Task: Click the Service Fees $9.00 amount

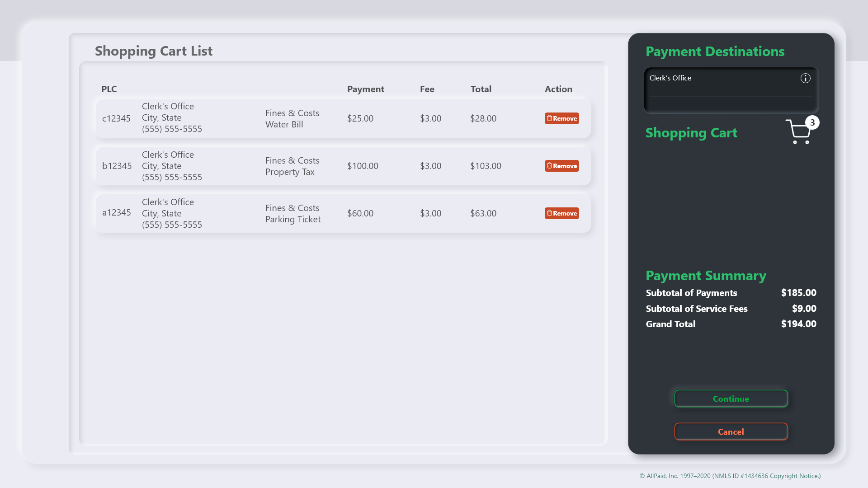Action: point(804,309)
